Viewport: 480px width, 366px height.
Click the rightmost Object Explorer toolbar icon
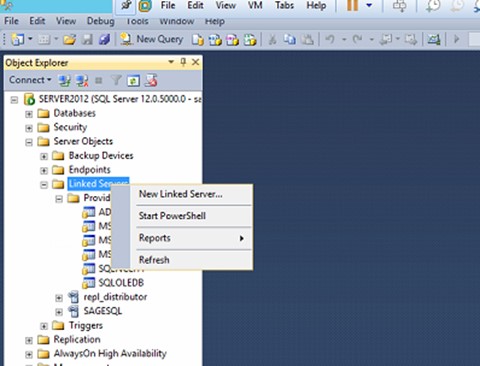click(151, 80)
